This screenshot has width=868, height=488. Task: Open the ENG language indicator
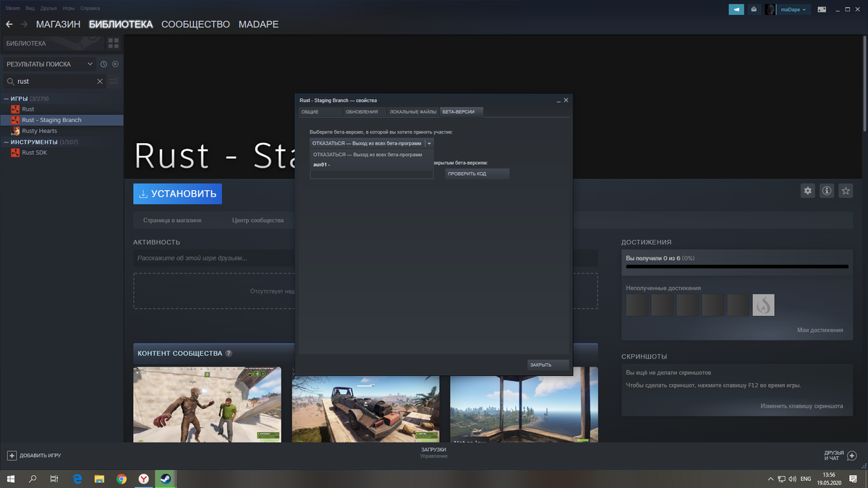805,479
